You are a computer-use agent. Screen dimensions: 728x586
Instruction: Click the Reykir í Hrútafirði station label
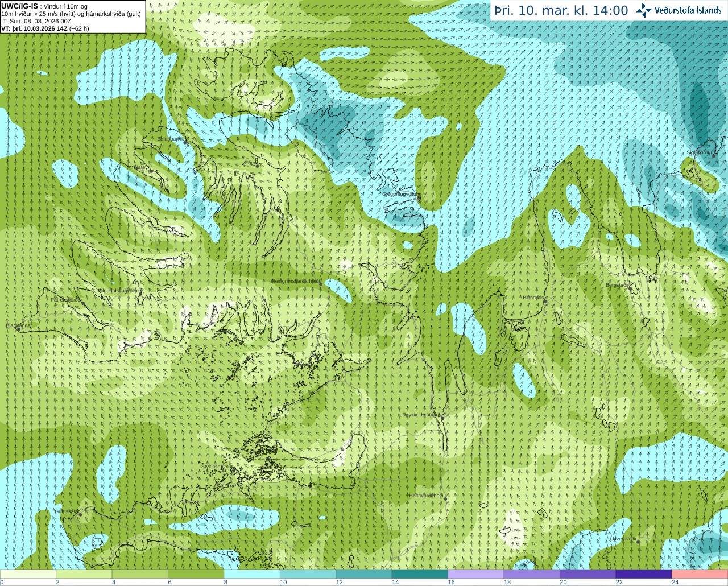421,415
